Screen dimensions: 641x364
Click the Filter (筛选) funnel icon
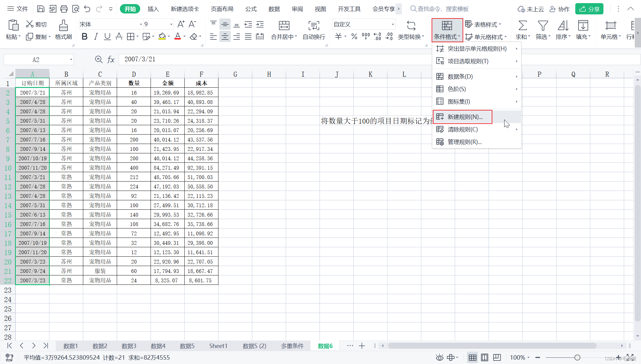542,26
